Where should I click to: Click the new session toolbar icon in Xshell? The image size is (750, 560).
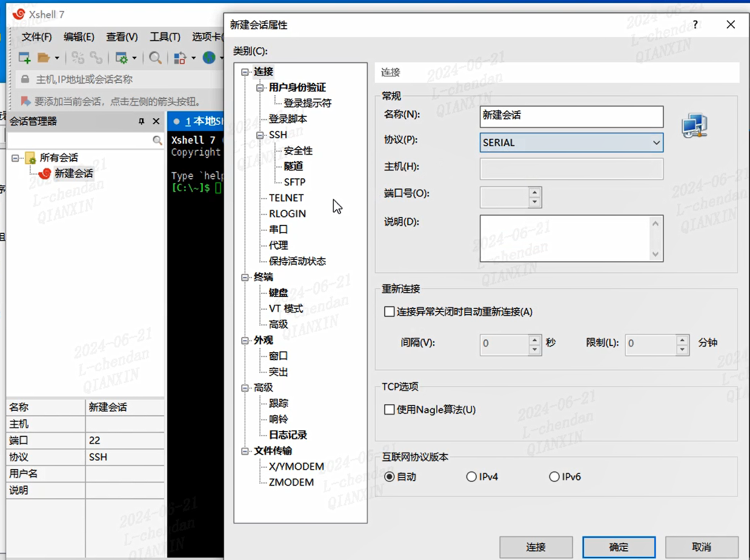coord(25,58)
